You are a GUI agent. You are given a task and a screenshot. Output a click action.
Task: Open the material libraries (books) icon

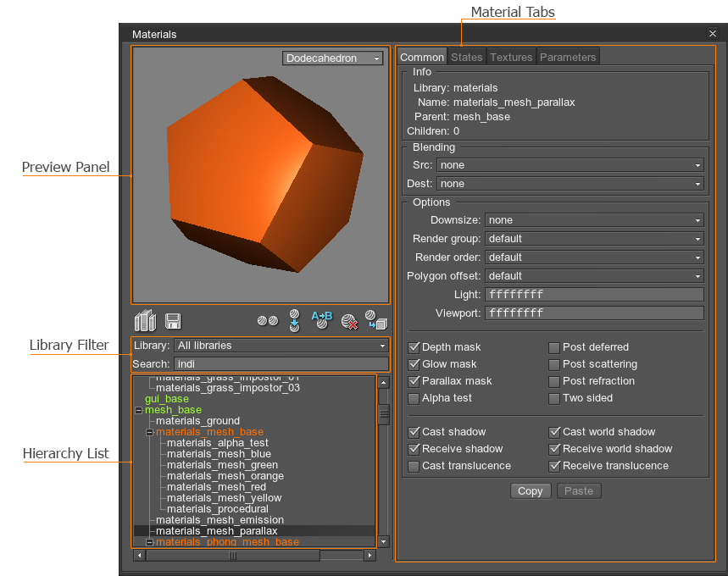[145, 321]
